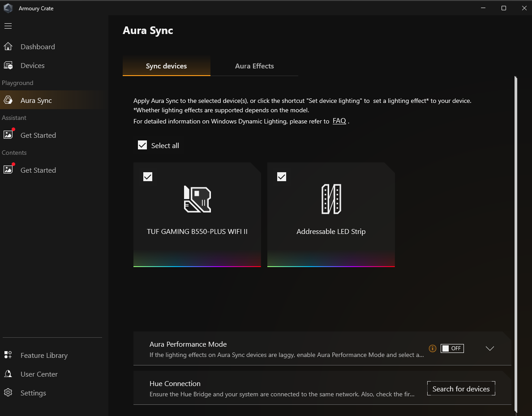Minimize the Armoury Crate window

click(x=483, y=8)
